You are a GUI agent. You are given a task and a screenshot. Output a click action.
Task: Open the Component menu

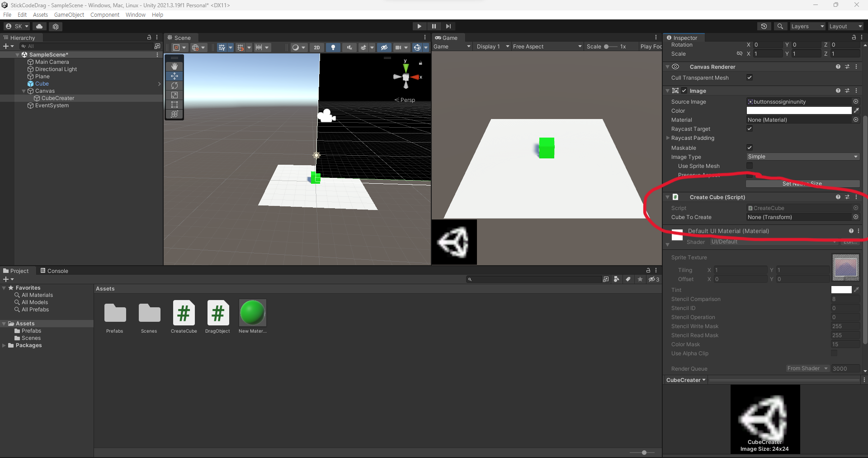[105, 15]
